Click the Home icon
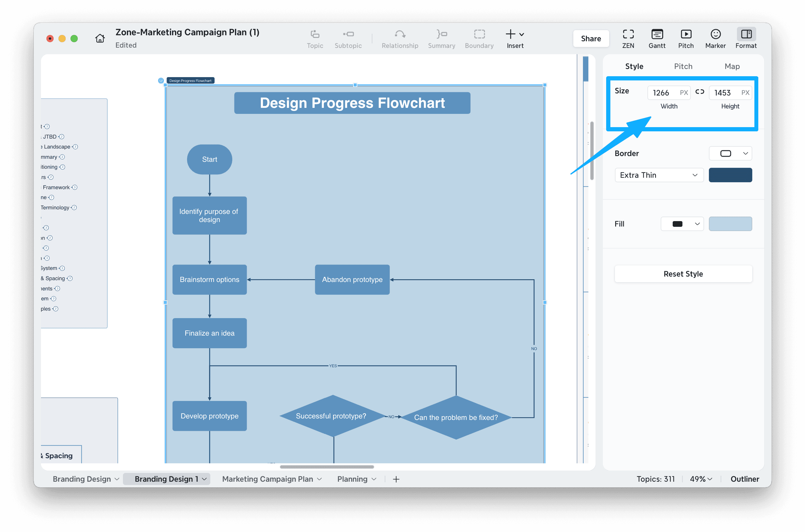Viewport: 805px width, 532px height. tap(100, 38)
